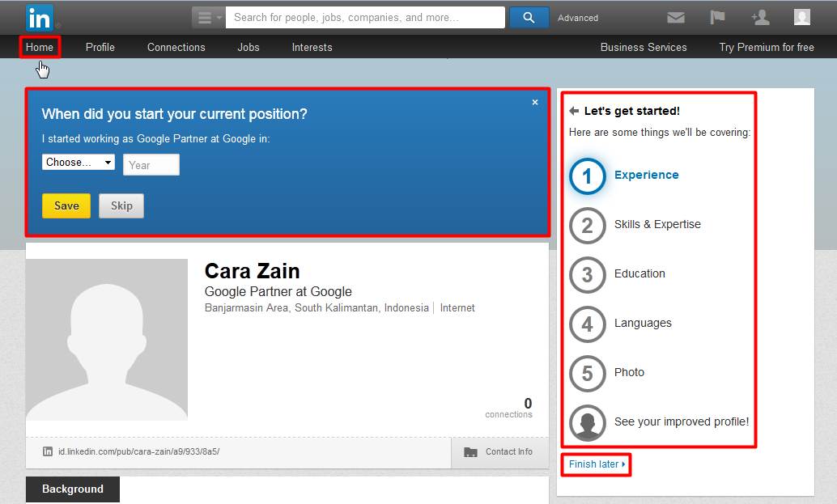Close the current position prompt
Viewport: 837px width, 504px height.
(x=535, y=103)
